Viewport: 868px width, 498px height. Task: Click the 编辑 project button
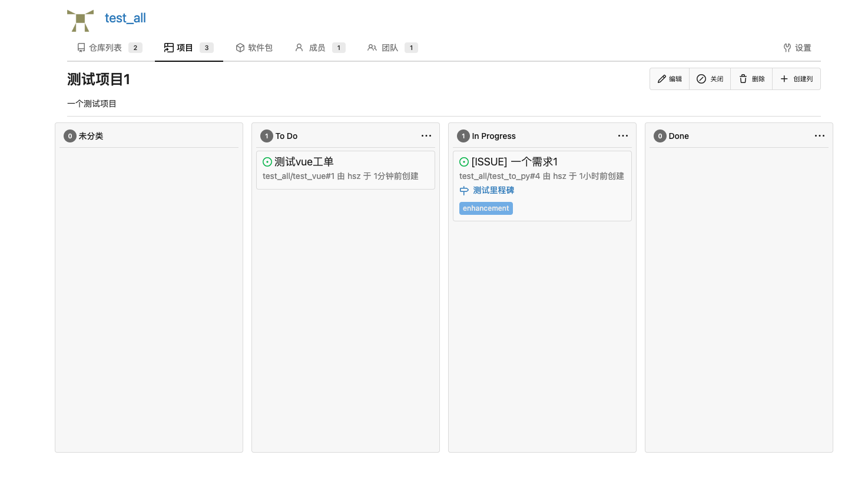tap(670, 79)
